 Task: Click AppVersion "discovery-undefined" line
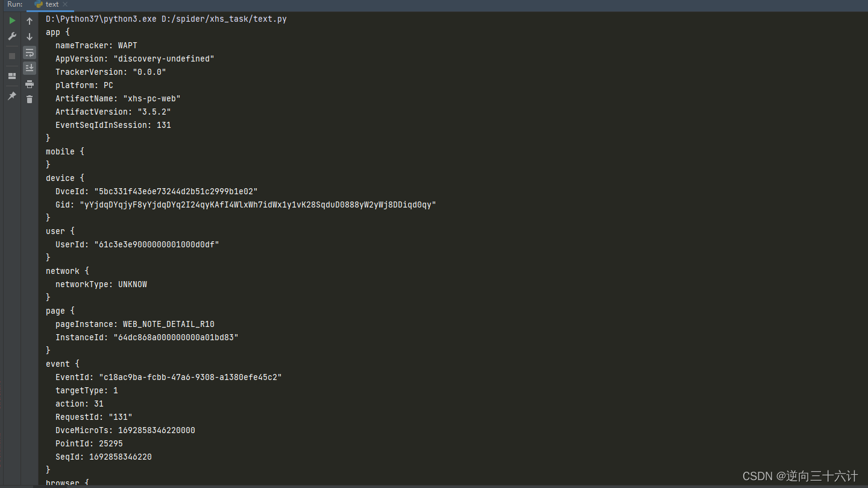135,59
